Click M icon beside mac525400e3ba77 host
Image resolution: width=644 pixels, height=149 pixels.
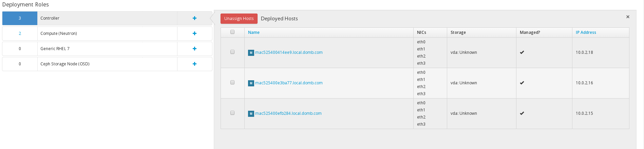pos(251,83)
